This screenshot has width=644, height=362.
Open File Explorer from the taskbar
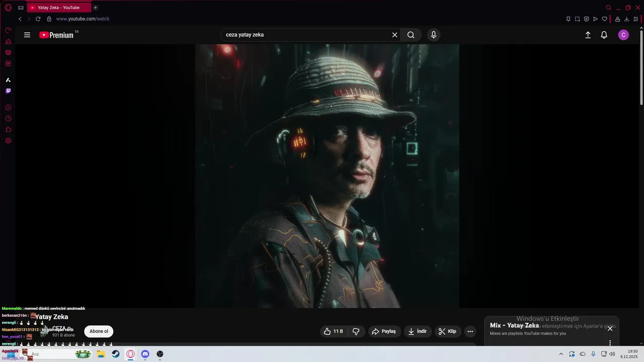tap(101, 354)
